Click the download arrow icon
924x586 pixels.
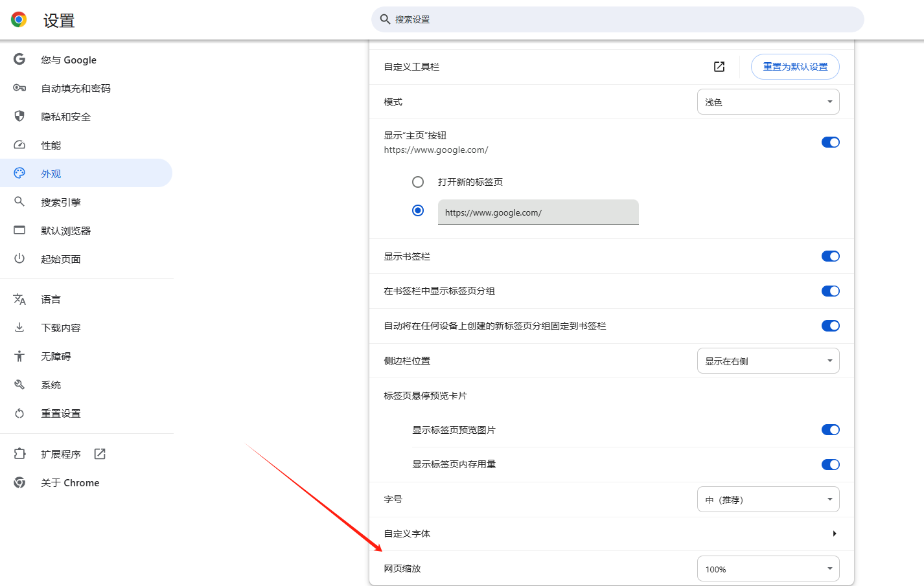point(19,328)
